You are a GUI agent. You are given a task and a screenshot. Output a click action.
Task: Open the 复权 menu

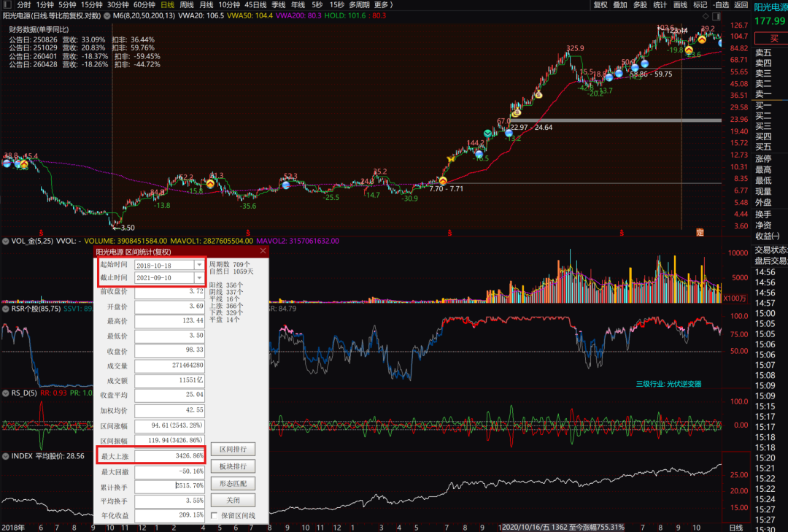click(600, 4)
